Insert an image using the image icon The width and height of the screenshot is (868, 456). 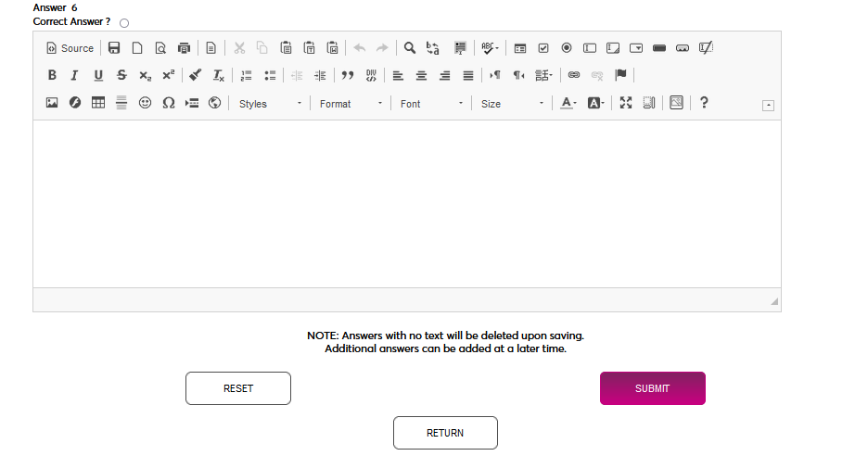[52, 104]
